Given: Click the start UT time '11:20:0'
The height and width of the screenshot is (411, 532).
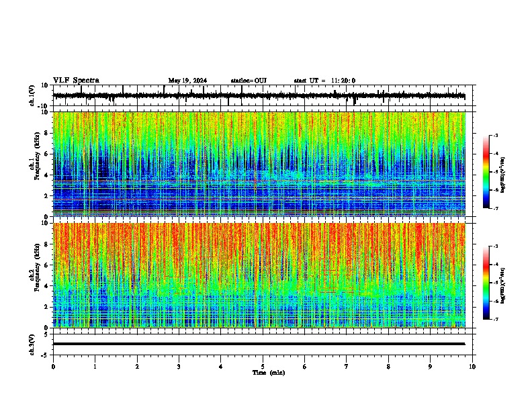Looking at the screenshot, I should click(343, 81).
